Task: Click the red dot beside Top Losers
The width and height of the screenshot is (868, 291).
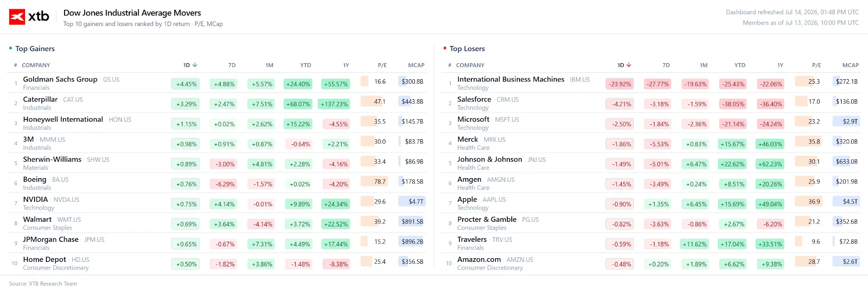Action: click(445, 48)
